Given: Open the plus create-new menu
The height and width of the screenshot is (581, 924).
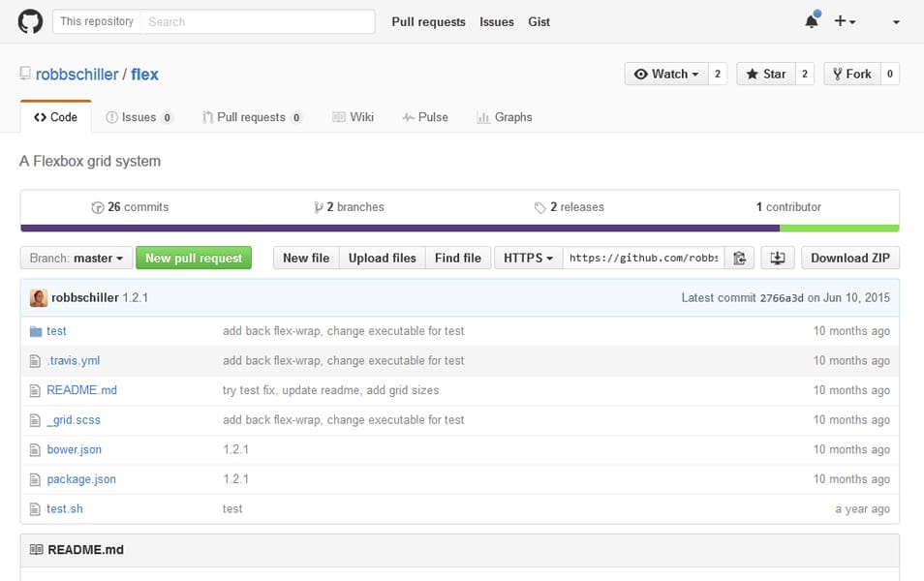Looking at the screenshot, I should tap(845, 22).
